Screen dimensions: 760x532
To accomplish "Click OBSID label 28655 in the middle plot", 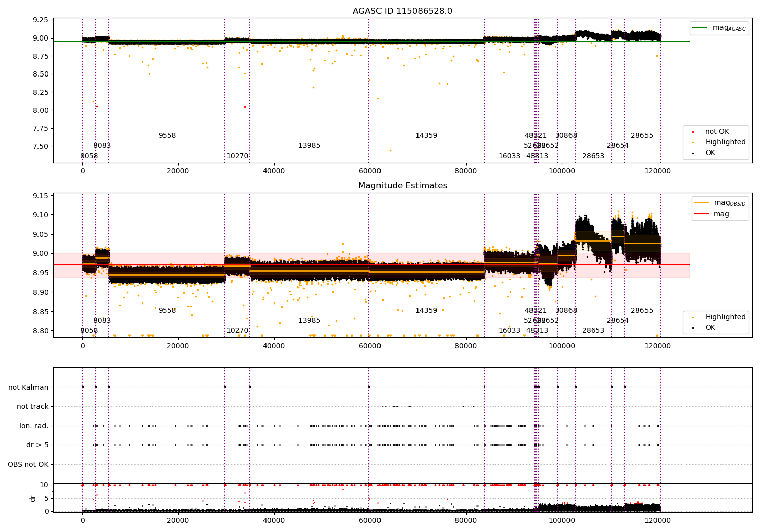I will 642,311.
